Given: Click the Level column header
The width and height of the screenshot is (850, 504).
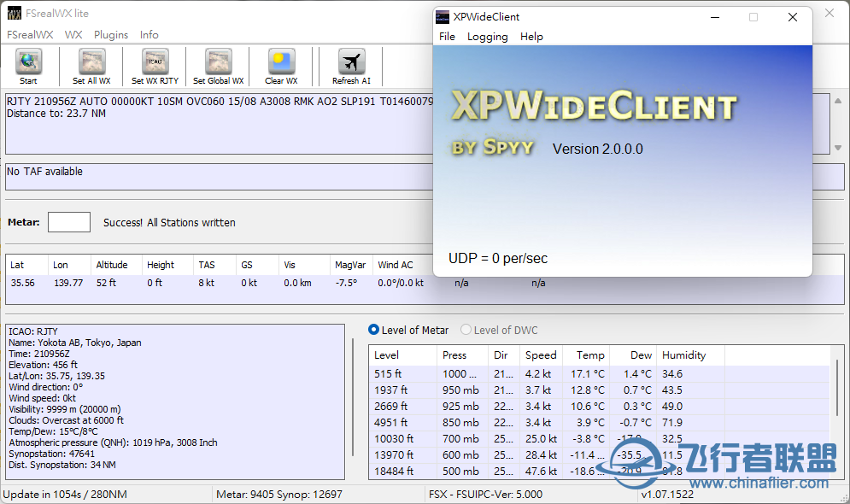Looking at the screenshot, I should [x=402, y=355].
